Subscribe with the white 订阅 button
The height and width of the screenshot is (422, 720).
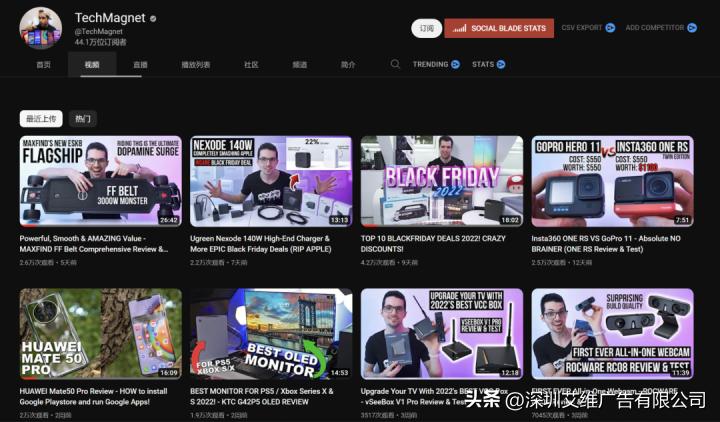tap(427, 28)
